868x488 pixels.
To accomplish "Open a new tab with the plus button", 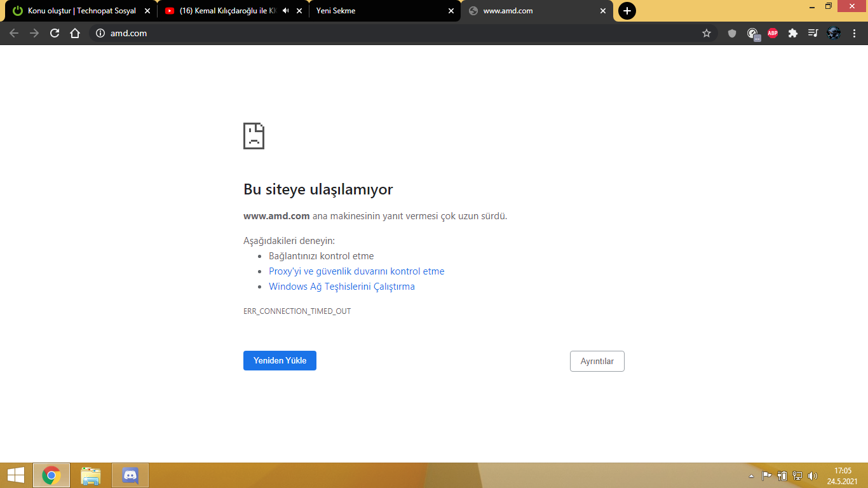I will coord(627,11).
